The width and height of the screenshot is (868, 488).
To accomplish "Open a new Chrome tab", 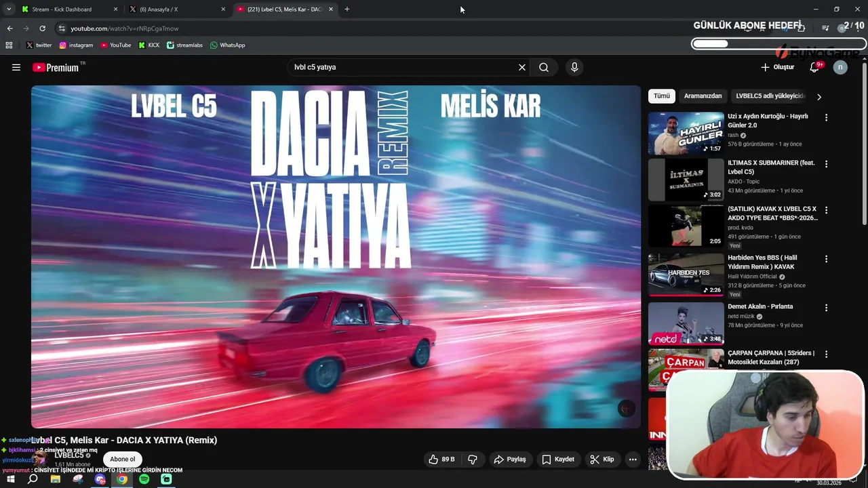I will (x=347, y=9).
